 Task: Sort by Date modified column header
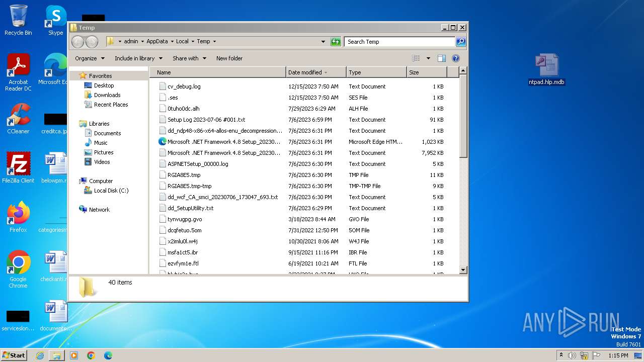[x=316, y=72]
